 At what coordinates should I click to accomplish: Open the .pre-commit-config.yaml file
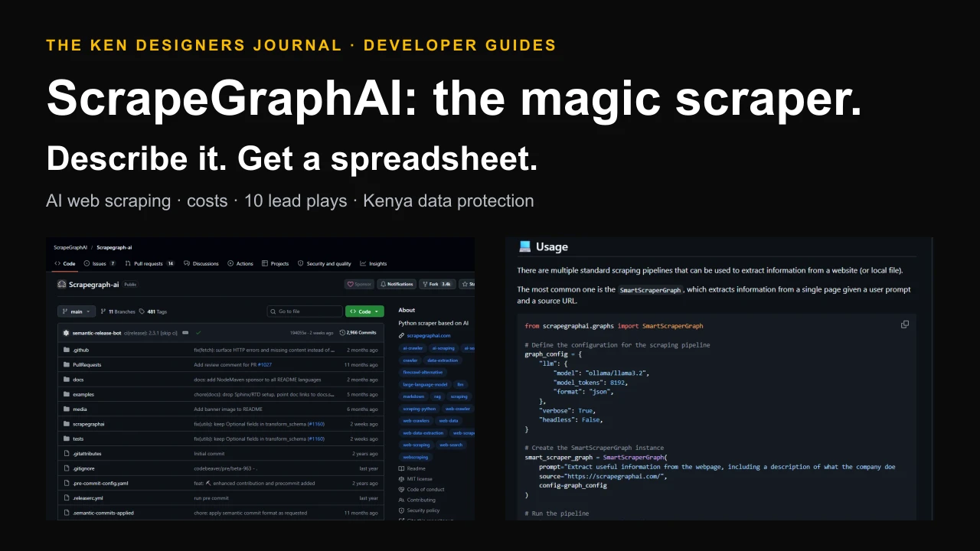coord(100,484)
